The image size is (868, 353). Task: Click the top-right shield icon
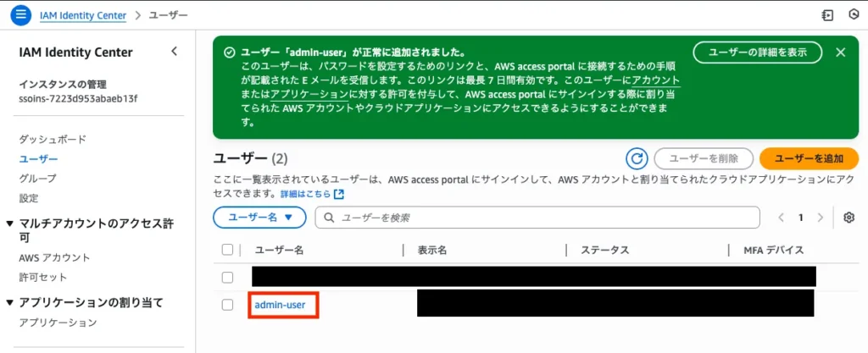850,15
